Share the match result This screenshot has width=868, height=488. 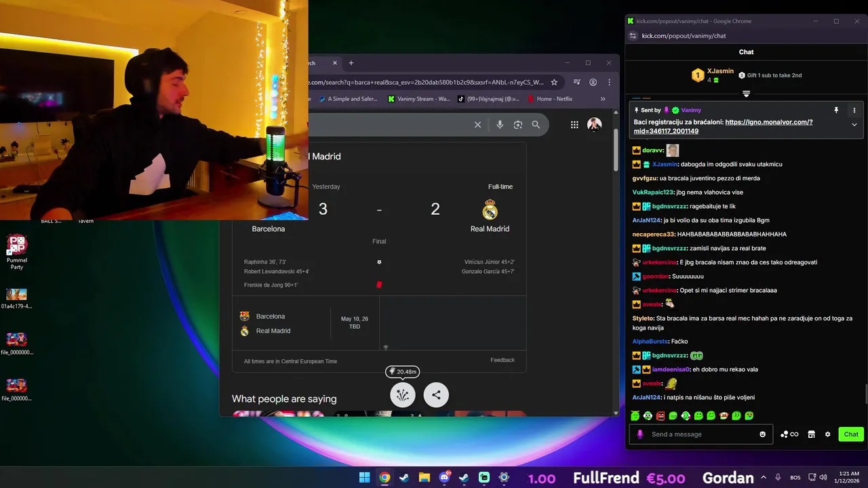[436, 395]
